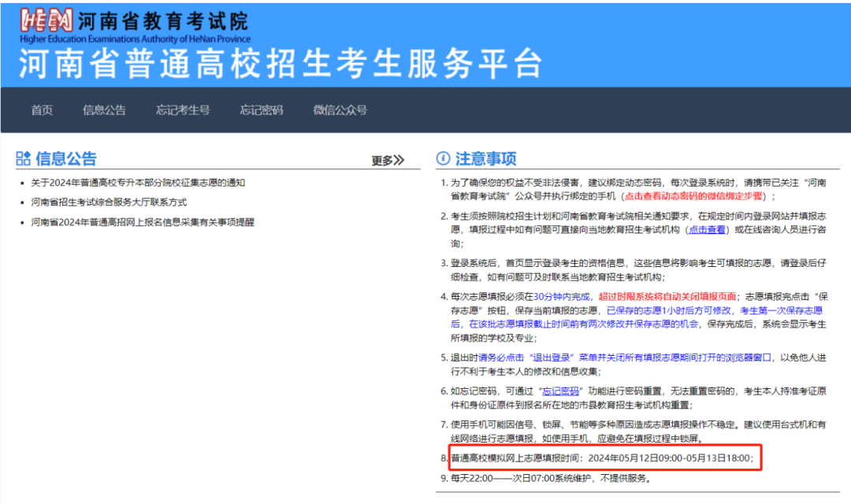Image resolution: width=851 pixels, height=504 pixels.
Task: Open 忘记考生号 from the navigation bar
Action: (x=183, y=110)
